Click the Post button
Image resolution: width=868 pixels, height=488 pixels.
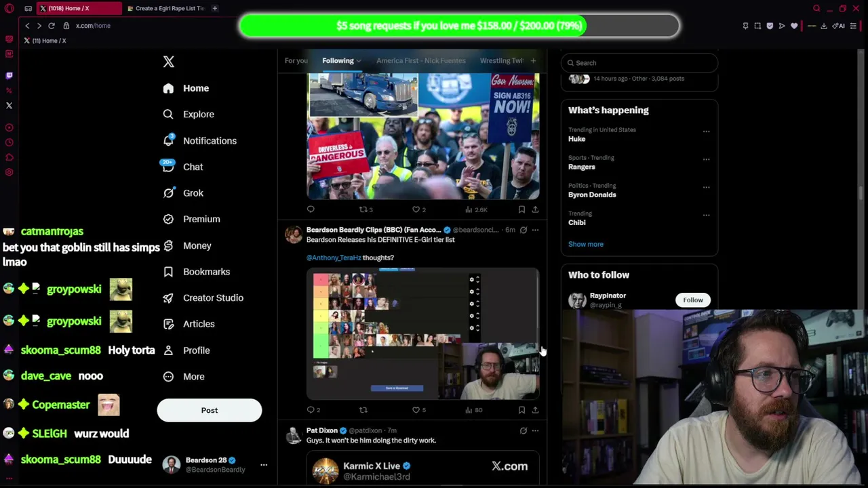[x=210, y=410]
